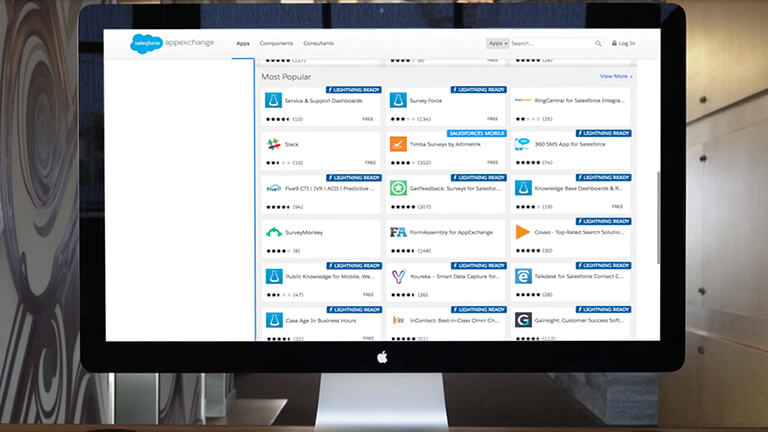768x432 pixels.
Task: Switch to the Apps tab
Action: point(243,43)
